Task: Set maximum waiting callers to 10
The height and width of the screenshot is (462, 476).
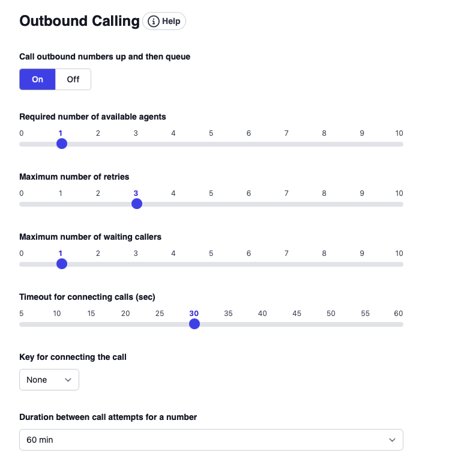Action: pos(399,264)
